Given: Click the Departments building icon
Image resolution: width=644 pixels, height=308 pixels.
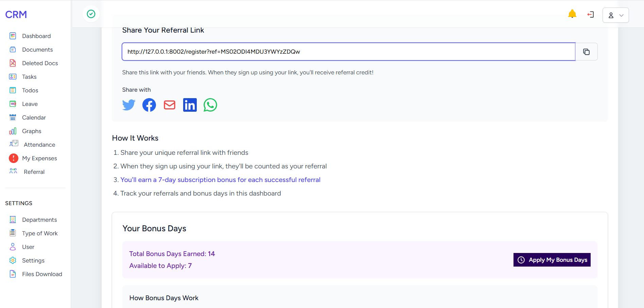Looking at the screenshot, I should click(x=13, y=220).
